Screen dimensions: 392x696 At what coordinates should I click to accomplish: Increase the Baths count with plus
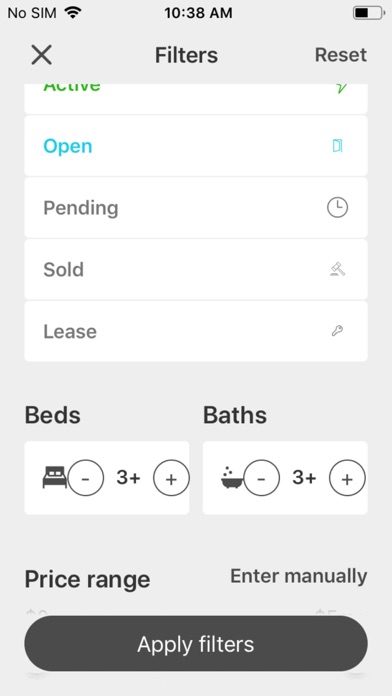tap(347, 478)
